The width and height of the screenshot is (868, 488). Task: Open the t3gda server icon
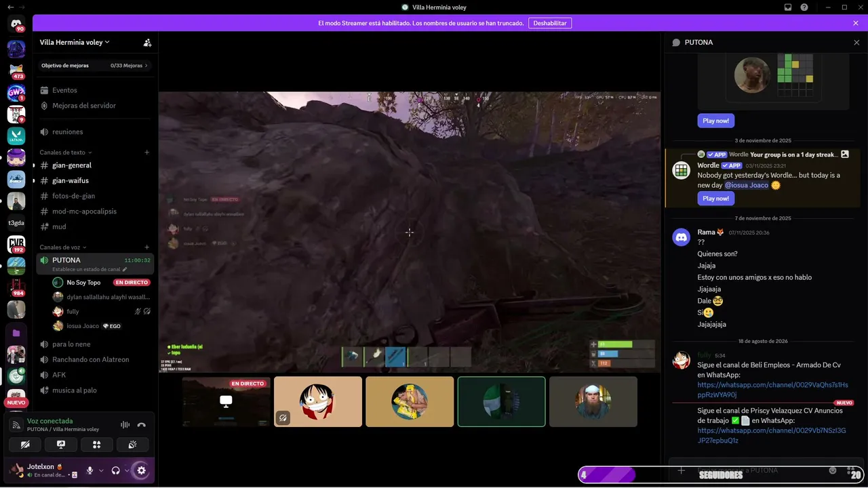pos(16,223)
